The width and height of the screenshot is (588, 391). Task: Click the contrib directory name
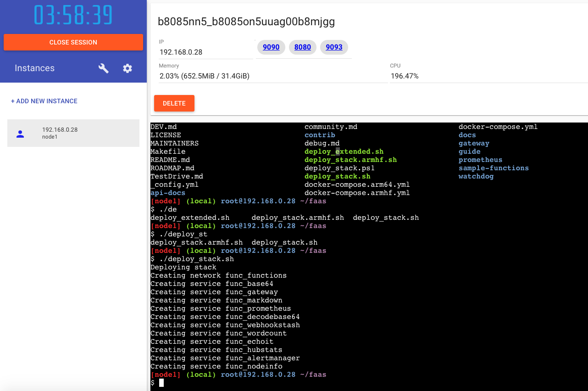(320, 135)
